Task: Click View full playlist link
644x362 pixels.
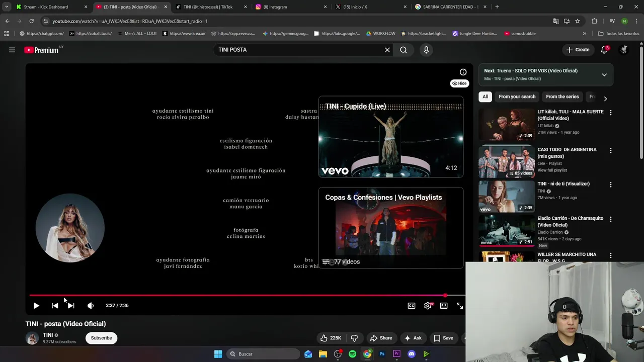Action: [552, 170]
